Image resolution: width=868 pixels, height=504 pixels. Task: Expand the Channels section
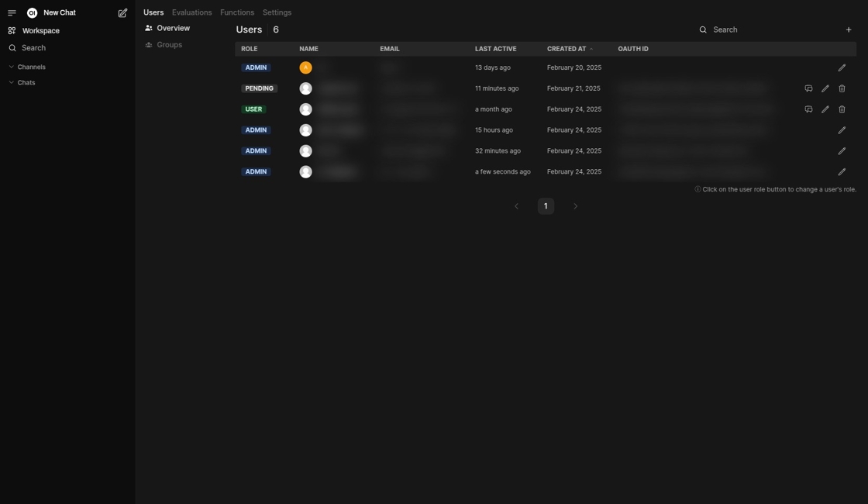(31, 67)
